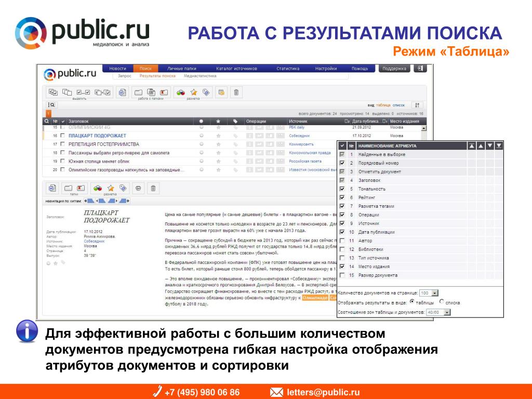Open the 'Новости' menu tab
Viewport: 532px width, 399px height.
[118, 69]
